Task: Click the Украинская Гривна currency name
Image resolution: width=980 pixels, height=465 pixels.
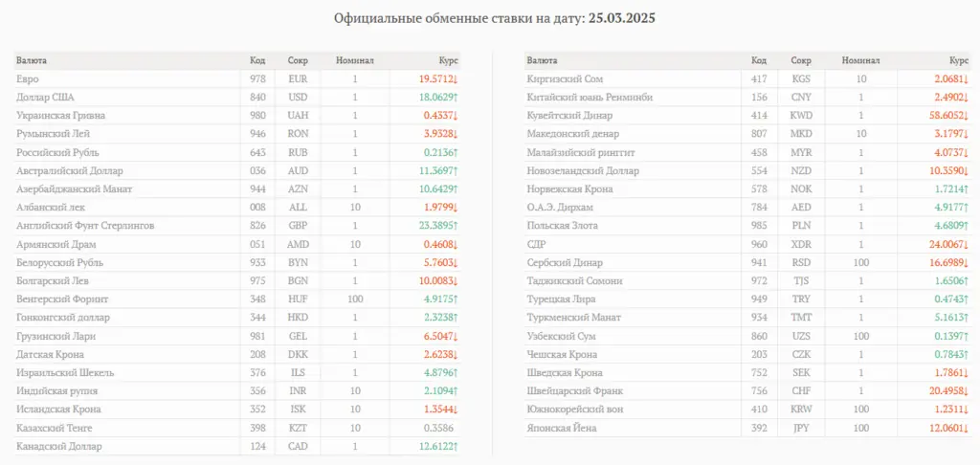Action: point(61,116)
